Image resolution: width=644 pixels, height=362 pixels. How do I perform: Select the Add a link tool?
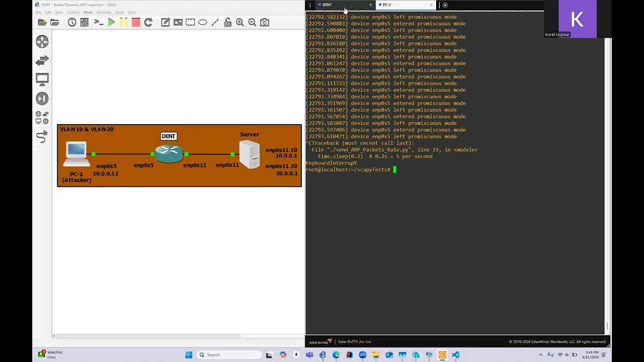[x=42, y=137]
